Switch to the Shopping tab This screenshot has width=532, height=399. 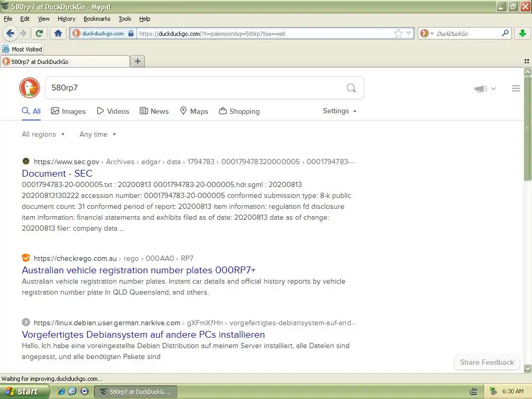click(239, 111)
